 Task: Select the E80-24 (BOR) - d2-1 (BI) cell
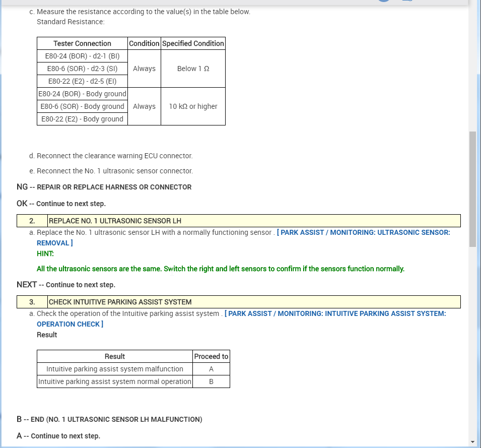click(x=82, y=56)
